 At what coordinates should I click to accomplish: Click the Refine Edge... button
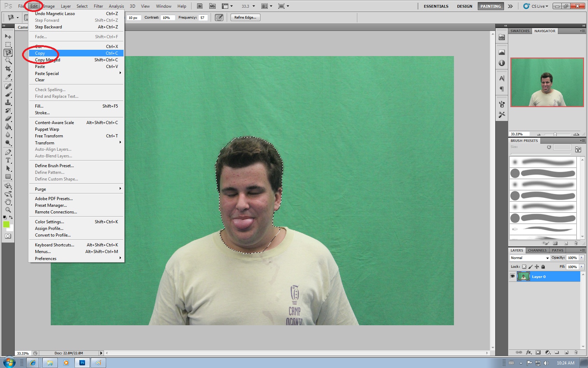(245, 18)
